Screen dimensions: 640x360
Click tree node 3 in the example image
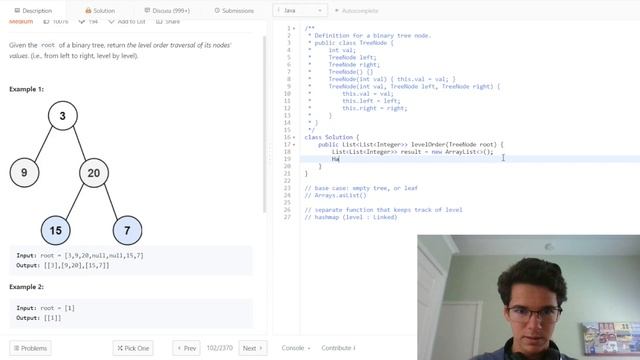tap(62, 116)
